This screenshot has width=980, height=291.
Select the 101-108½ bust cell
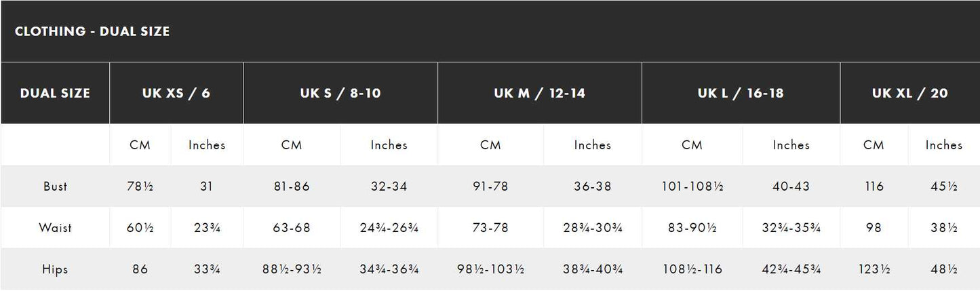pyautogui.click(x=692, y=186)
